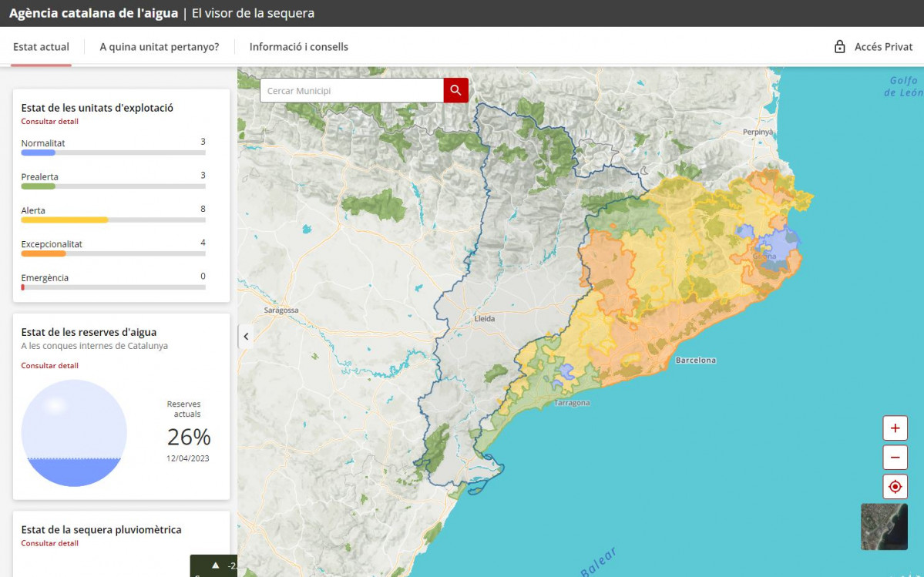This screenshot has width=924, height=577.
Task: Open Consultar detall under unitats d'explotació
Action: click(49, 121)
